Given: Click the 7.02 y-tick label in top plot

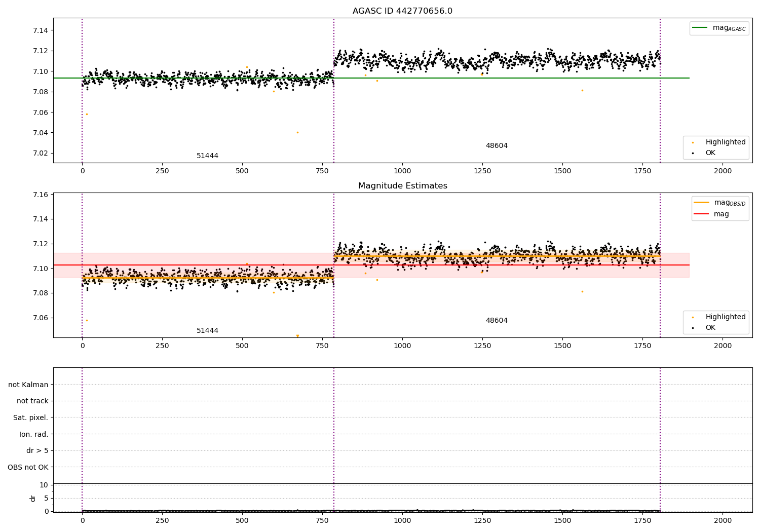Looking at the screenshot, I should tap(41, 154).
